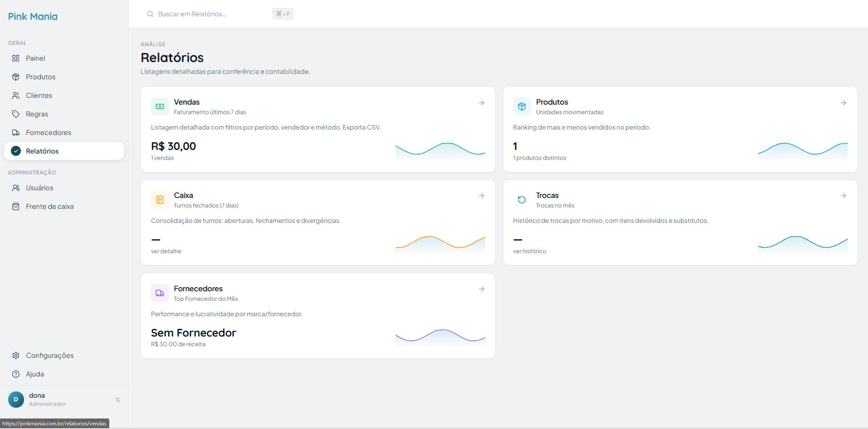Click 'Sem Fornecedor' heading
The height and width of the screenshot is (429, 868).
(193, 333)
